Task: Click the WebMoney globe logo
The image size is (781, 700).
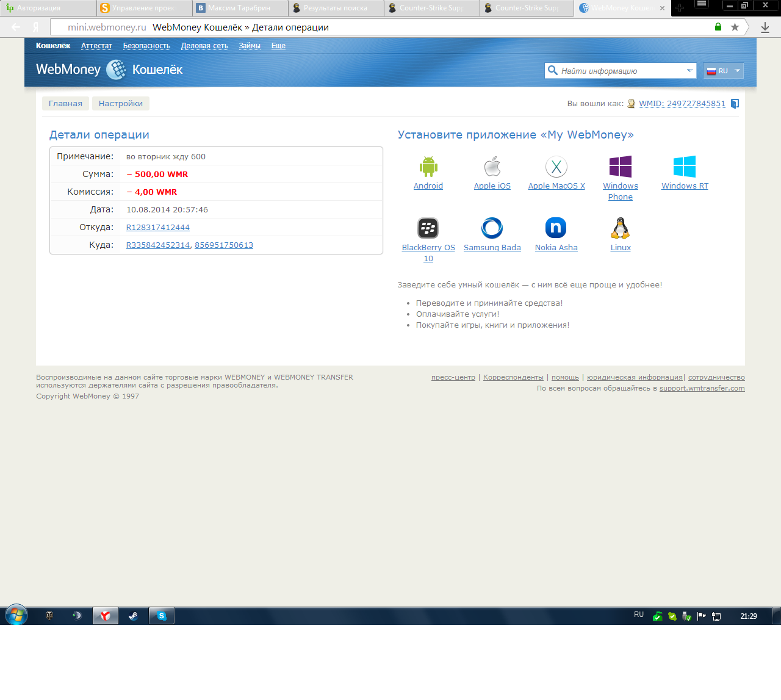Action: 116,70
